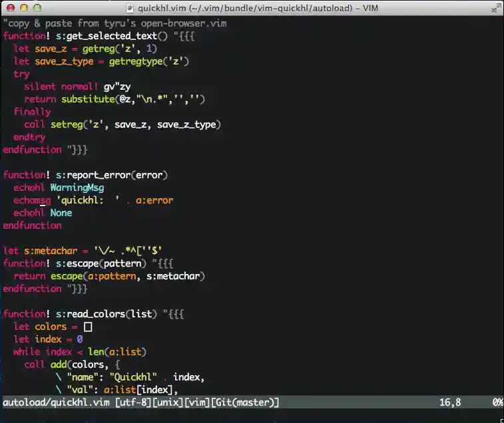The width and height of the screenshot is (504, 423).
Task: Click the add(colors, call
Action: click(80, 365)
